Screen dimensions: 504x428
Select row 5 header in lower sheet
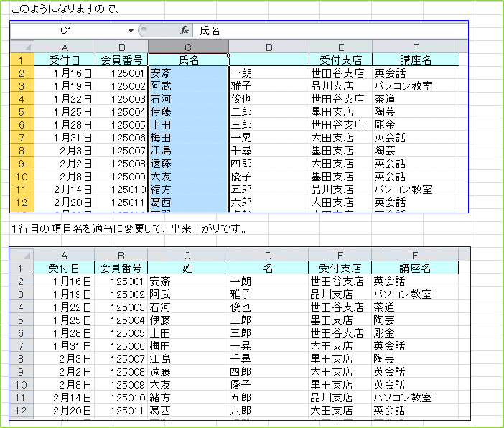click(22, 320)
